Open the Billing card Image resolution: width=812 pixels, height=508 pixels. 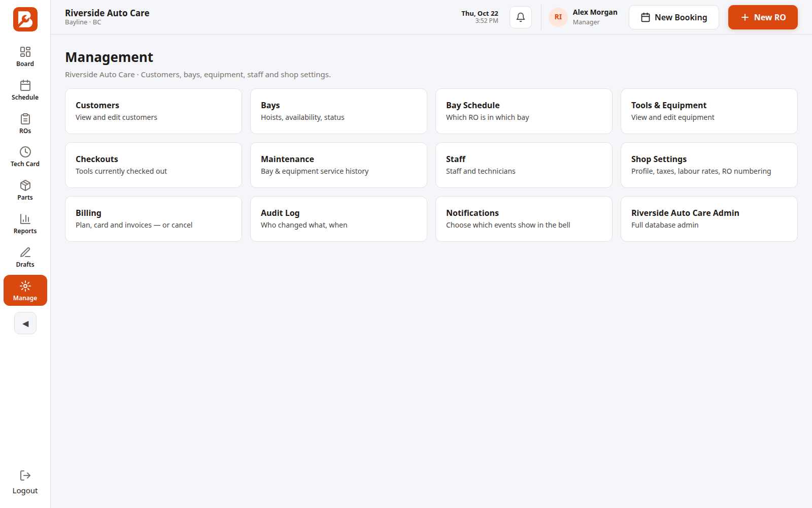tap(153, 219)
